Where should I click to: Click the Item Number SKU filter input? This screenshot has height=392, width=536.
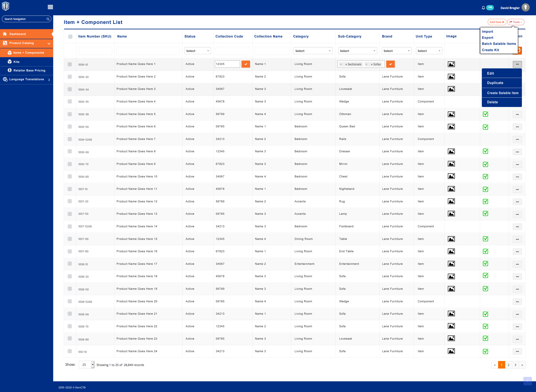[95, 51]
